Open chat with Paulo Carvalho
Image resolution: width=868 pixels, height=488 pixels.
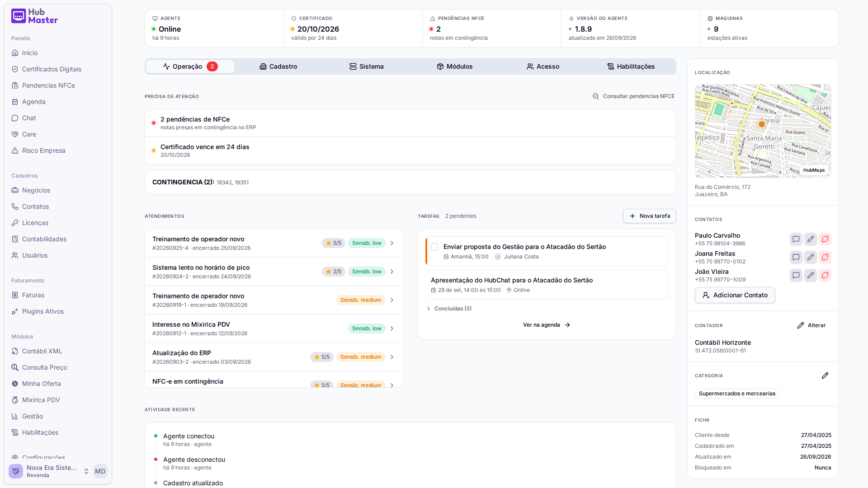click(x=796, y=239)
